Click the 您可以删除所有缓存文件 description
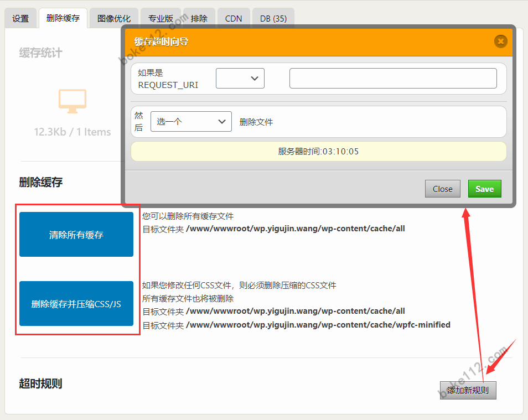This screenshot has height=420, width=528. click(188, 216)
